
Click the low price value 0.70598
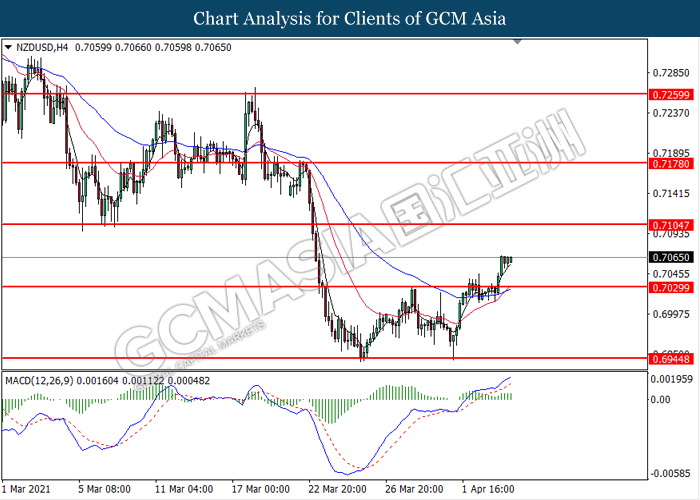click(173, 47)
